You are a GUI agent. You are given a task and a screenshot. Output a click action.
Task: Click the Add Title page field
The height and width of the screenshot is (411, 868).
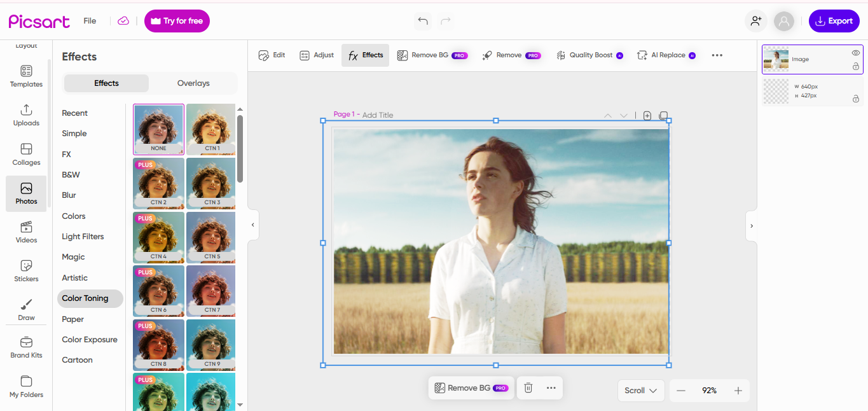(x=378, y=115)
